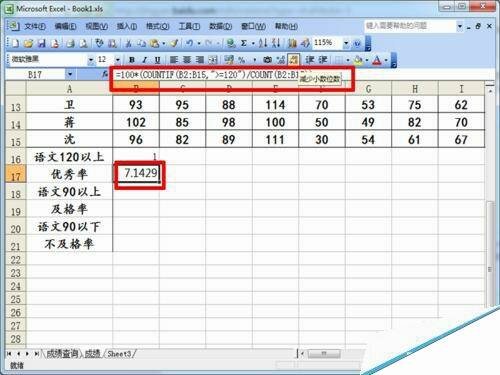Switch to the Sheet3 tab
This screenshot has height=375, width=500.
[119, 354]
